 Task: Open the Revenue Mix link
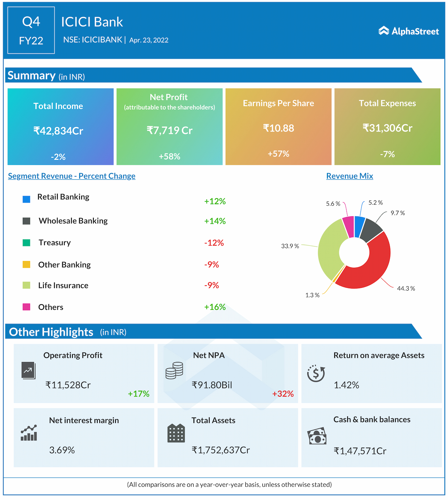pyautogui.click(x=349, y=176)
